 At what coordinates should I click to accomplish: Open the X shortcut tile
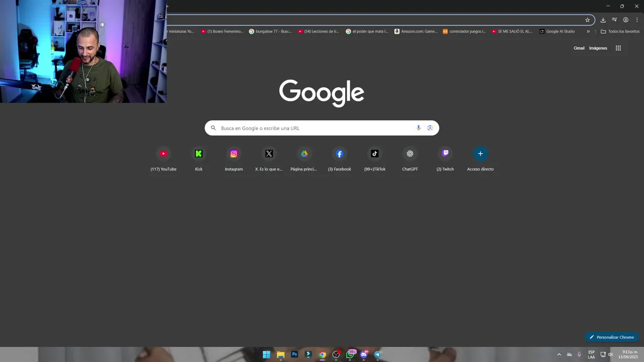269,160
